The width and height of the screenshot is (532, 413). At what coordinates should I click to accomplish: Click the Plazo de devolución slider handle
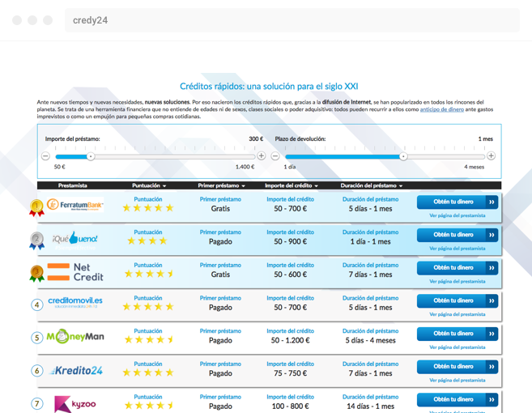pyautogui.click(x=403, y=156)
